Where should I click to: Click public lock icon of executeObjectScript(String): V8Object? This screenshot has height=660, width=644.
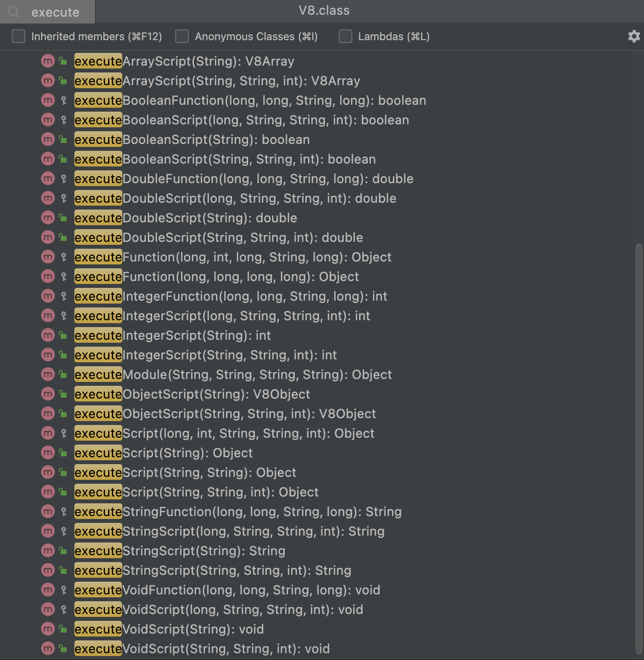pos(63,394)
